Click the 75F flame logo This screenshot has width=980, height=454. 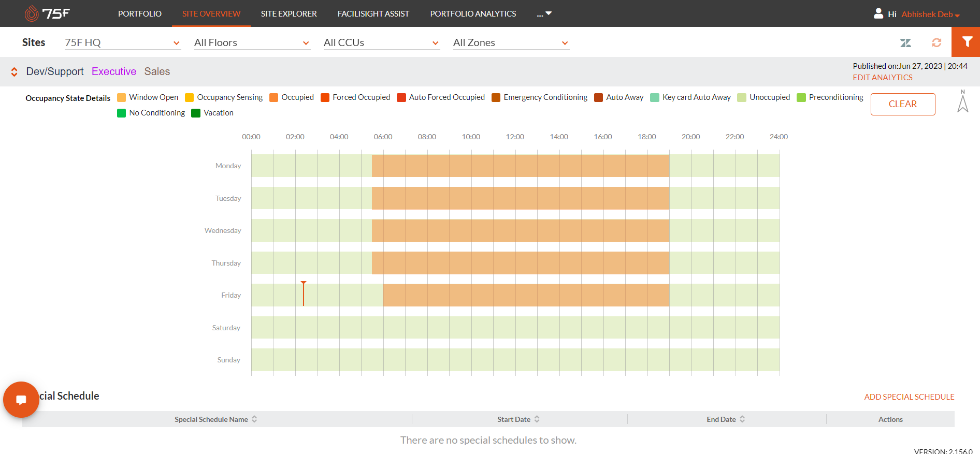pos(32,13)
